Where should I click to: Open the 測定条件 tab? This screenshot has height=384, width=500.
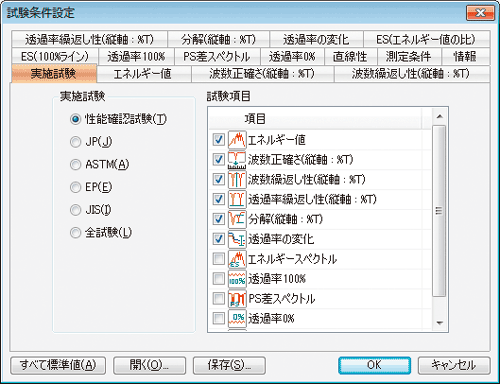pyautogui.click(x=409, y=56)
